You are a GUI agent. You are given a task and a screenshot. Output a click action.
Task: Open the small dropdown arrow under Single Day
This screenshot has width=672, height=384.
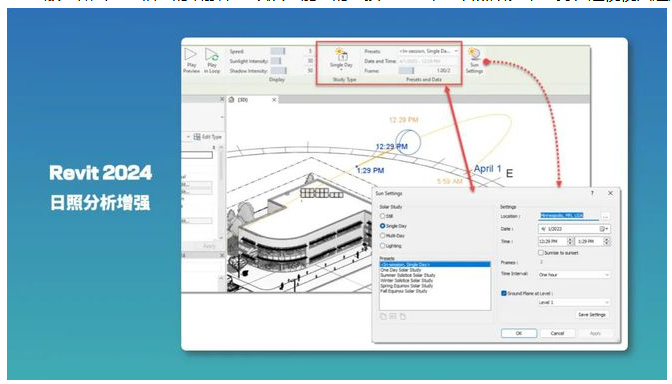pos(341,69)
